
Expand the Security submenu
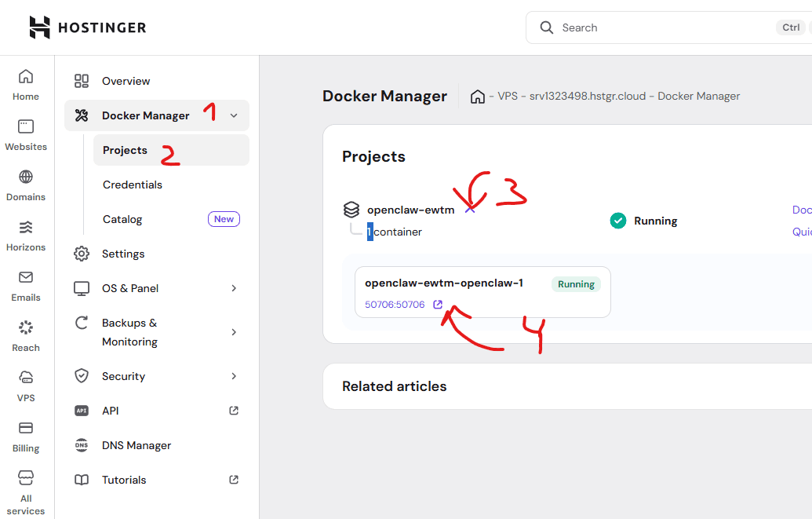click(x=234, y=376)
